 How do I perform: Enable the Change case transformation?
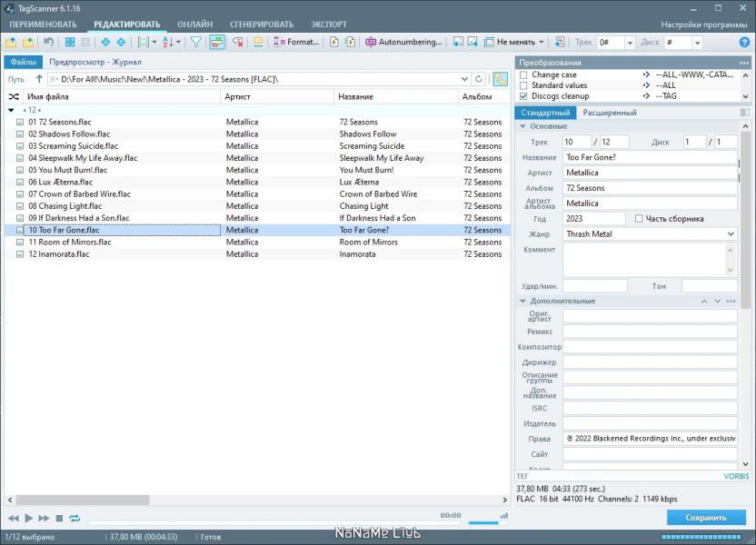523,75
